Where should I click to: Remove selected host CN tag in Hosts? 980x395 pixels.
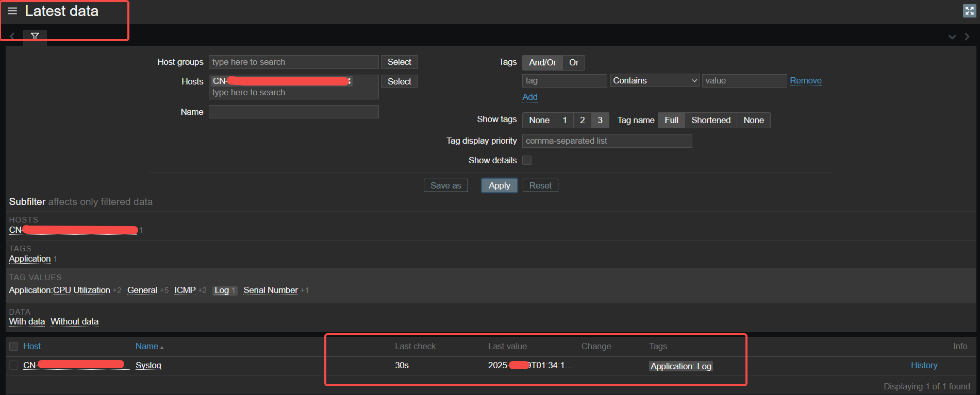point(350,81)
